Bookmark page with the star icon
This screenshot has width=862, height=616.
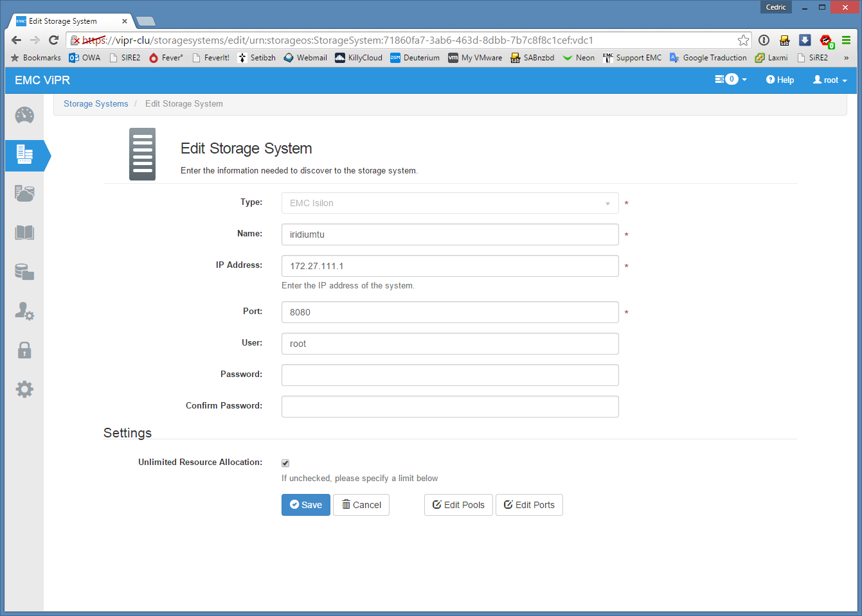pos(743,40)
